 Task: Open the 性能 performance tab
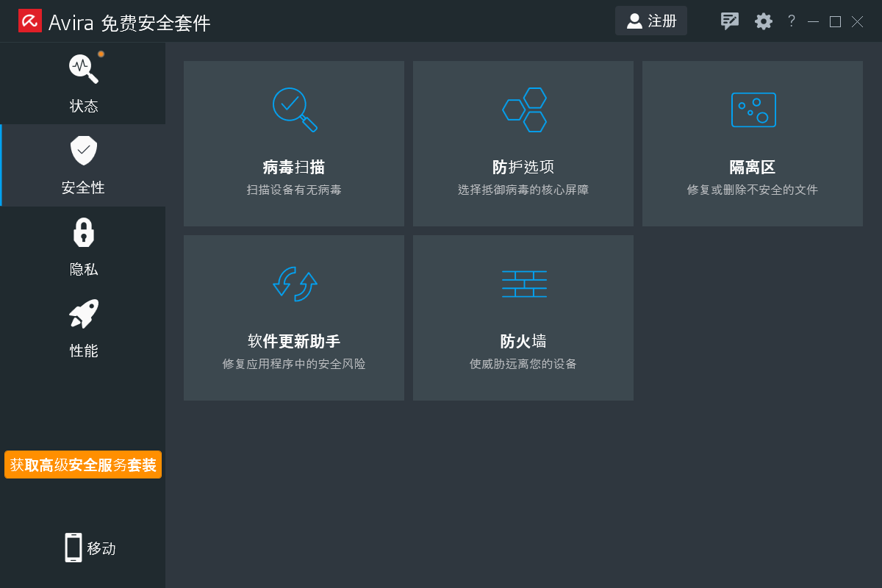coord(83,329)
